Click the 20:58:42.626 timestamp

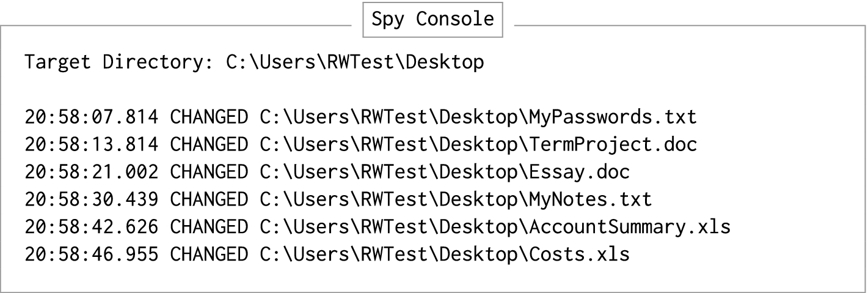coord(92,227)
